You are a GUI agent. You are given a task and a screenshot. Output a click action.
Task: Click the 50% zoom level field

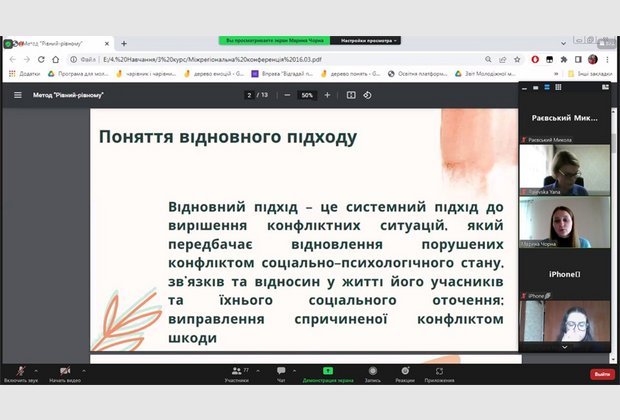pos(307,95)
